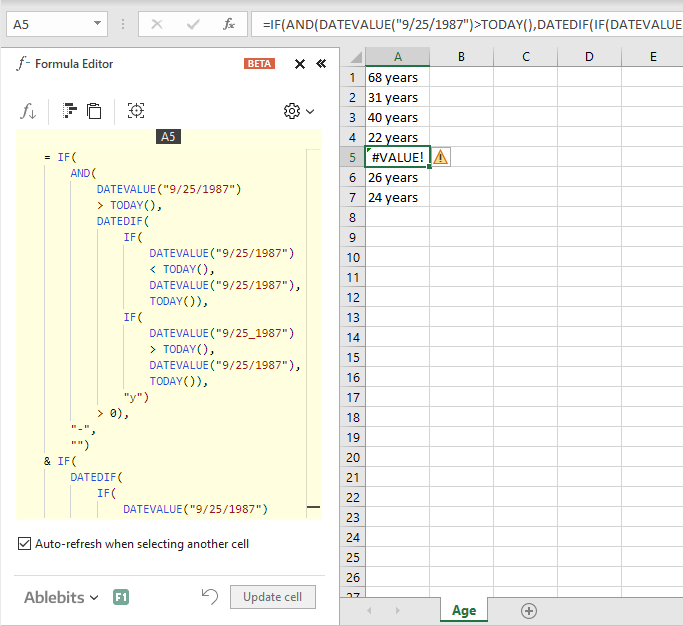Click the Select All corner triangle
The height and width of the screenshot is (626, 683).
(355, 57)
